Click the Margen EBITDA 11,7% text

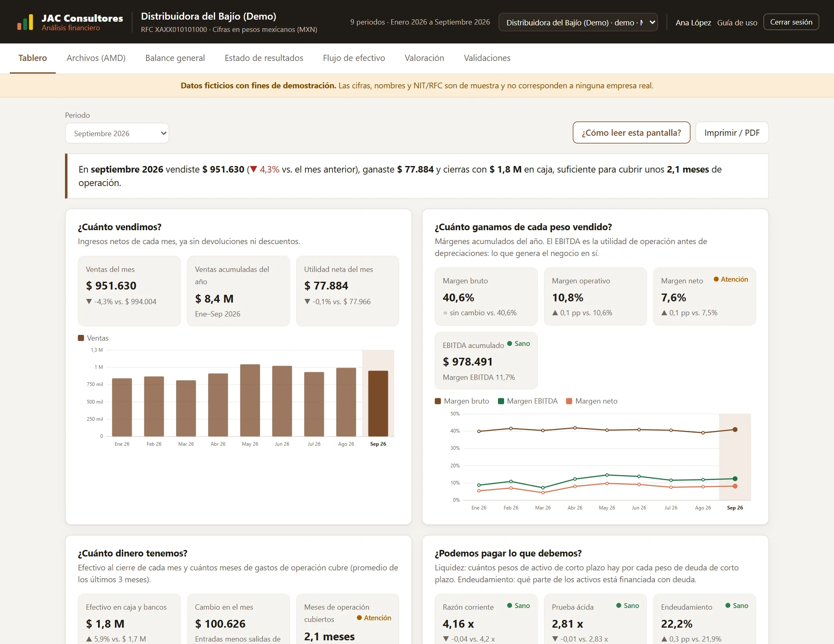point(479,377)
